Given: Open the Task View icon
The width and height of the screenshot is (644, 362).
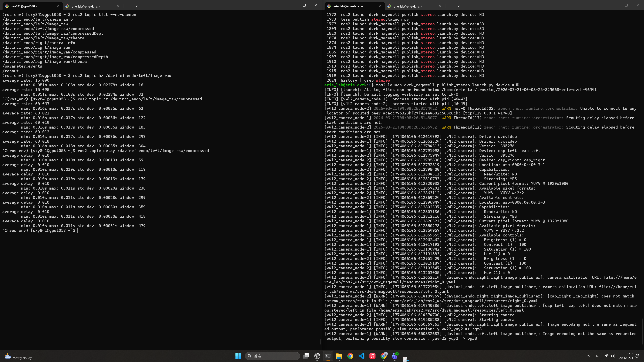Looking at the screenshot, I should tap(306, 356).
